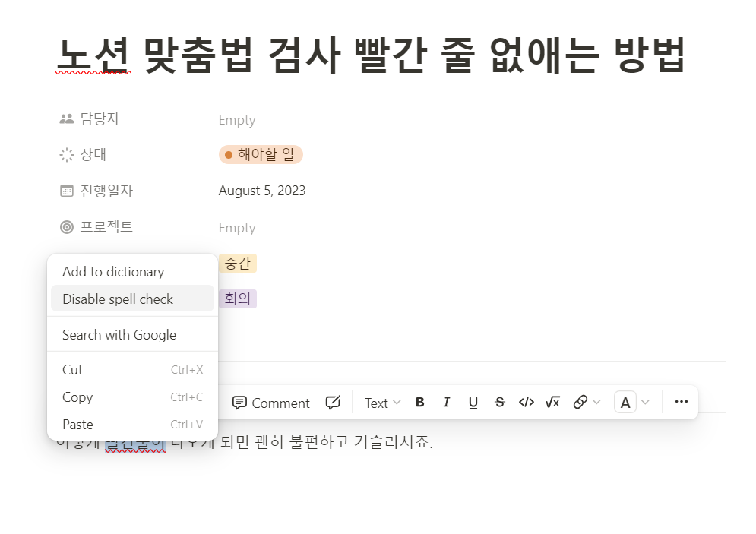The height and width of the screenshot is (534, 756).
Task: Mark selection as inline code
Action: coord(526,402)
